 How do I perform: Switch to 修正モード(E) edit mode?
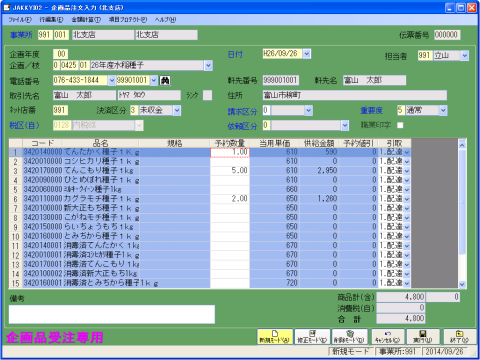click(312, 336)
